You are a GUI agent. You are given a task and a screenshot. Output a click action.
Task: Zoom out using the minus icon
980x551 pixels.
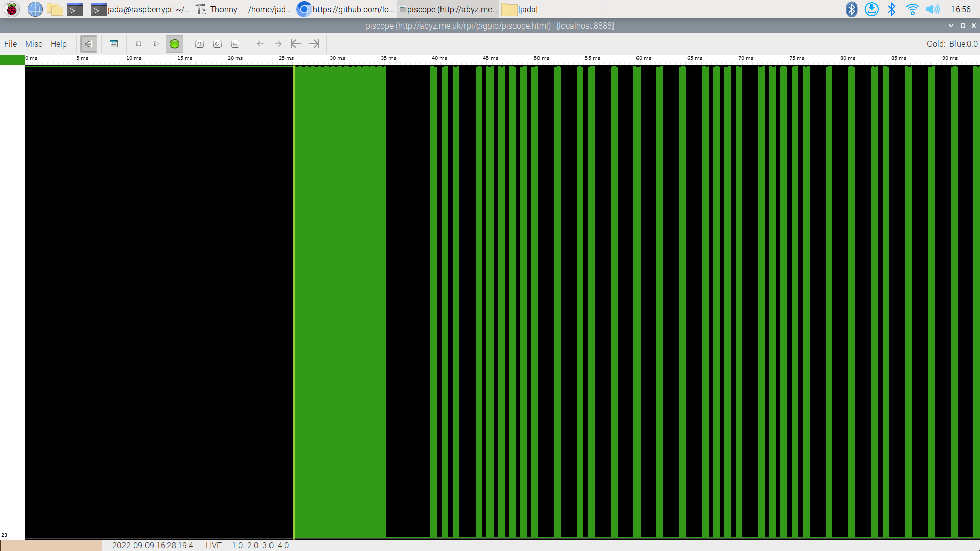(235, 44)
